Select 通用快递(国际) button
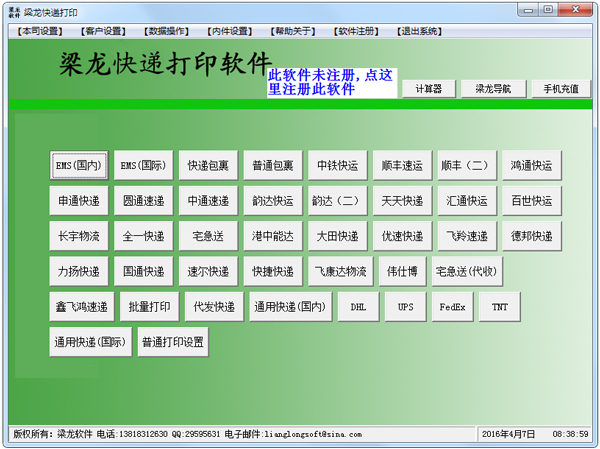 coord(91,342)
